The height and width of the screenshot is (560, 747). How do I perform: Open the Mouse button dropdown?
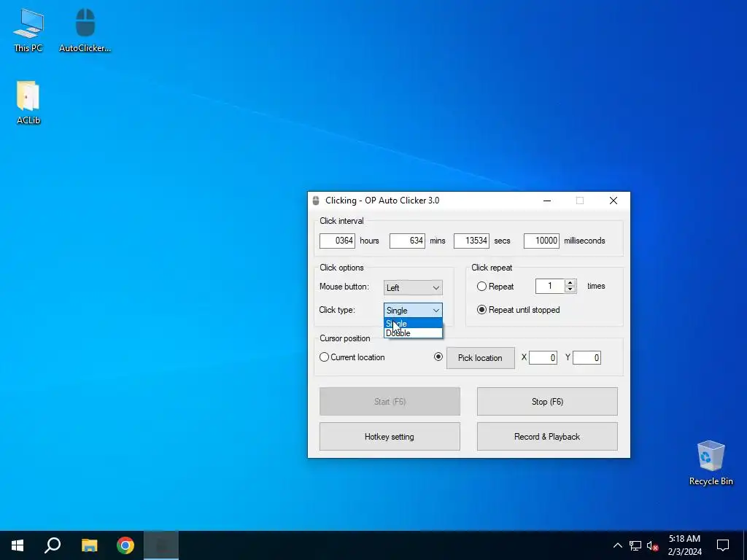point(413,287)
